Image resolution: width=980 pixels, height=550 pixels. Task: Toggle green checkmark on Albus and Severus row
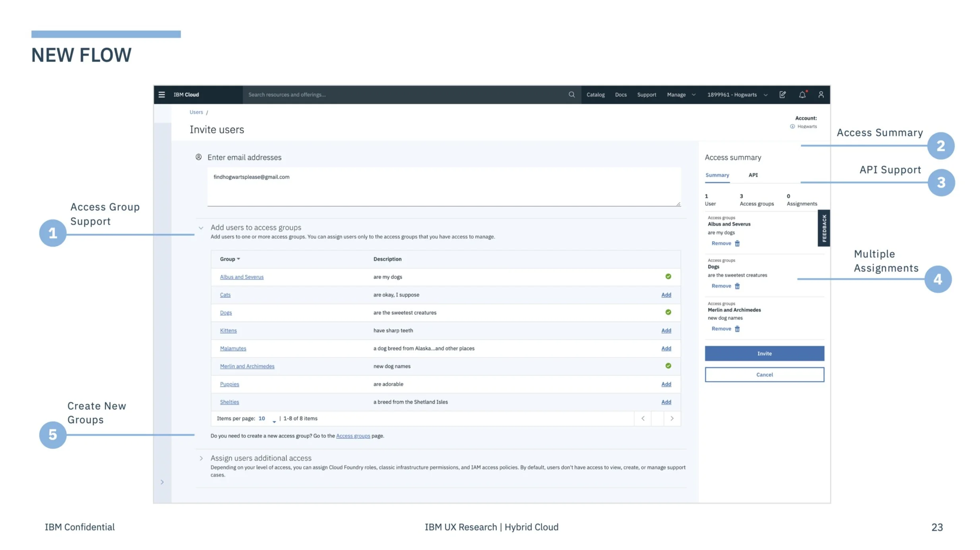(x=668, y=276)
